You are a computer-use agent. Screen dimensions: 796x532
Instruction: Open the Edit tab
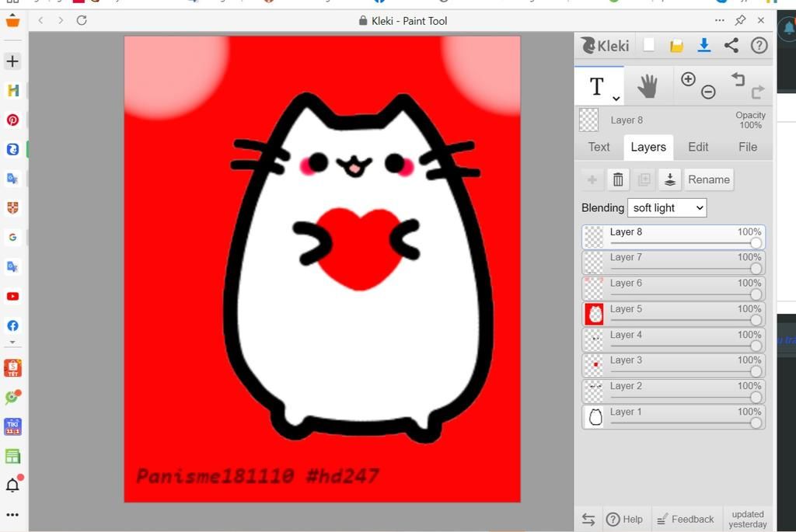coord(698,147)
